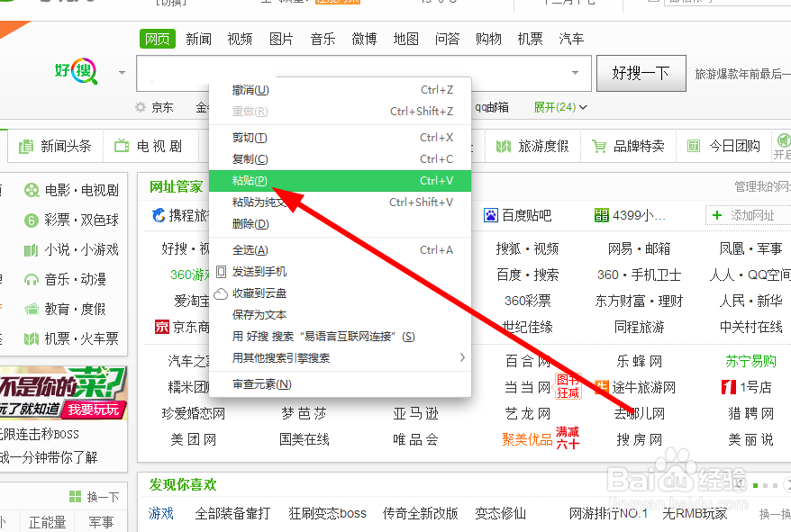Open the 音乐 search tab

coord(323,39)
